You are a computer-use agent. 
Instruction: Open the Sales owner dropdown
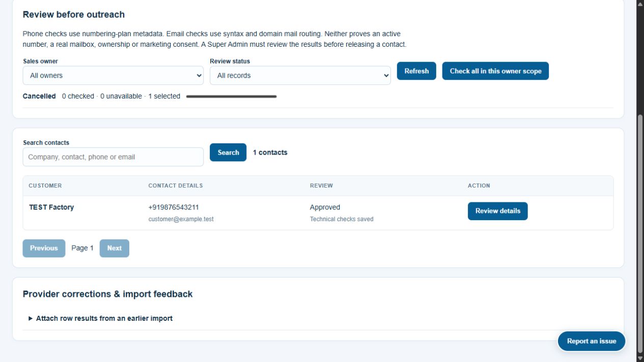tap(113, 75)
